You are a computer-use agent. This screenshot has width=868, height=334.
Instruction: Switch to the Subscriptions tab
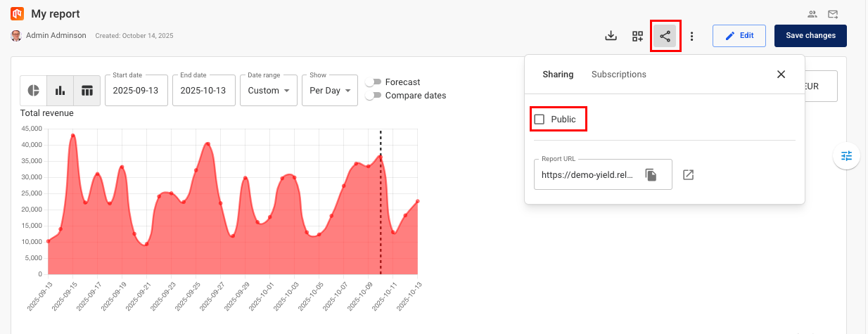click(x=618, y=75)
